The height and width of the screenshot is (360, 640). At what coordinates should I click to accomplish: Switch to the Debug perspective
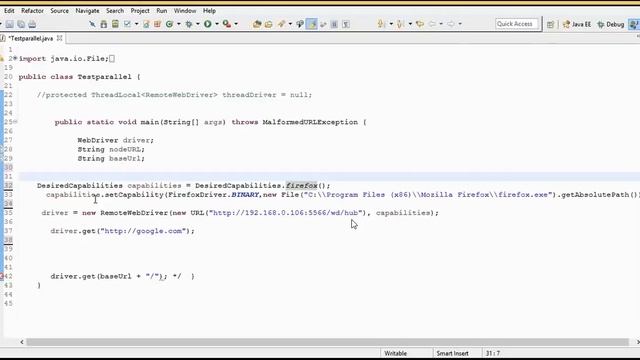click(611, 24)
